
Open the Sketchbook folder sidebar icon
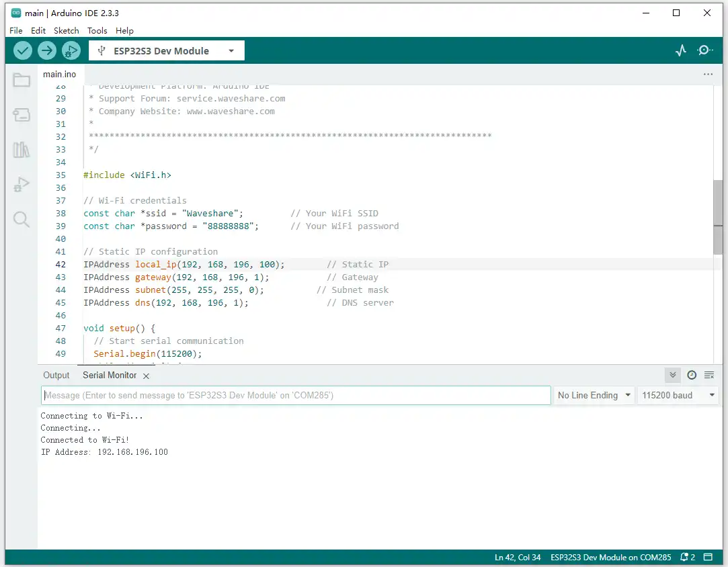click(x=22, y=80)
